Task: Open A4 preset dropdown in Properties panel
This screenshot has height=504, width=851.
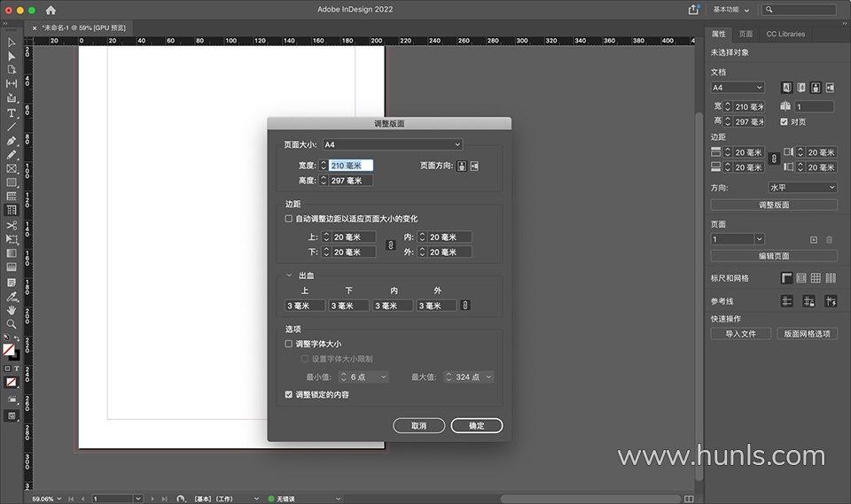Action: pos(738,88)
